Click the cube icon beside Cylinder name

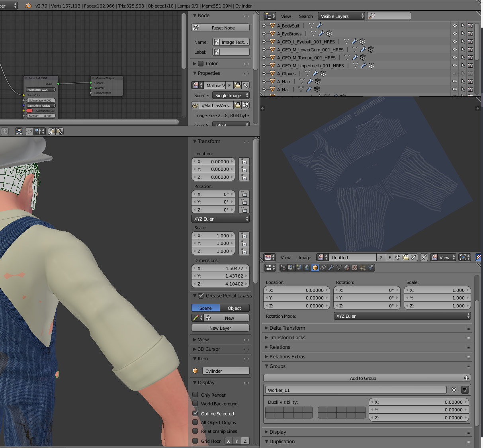click(196, 371)
